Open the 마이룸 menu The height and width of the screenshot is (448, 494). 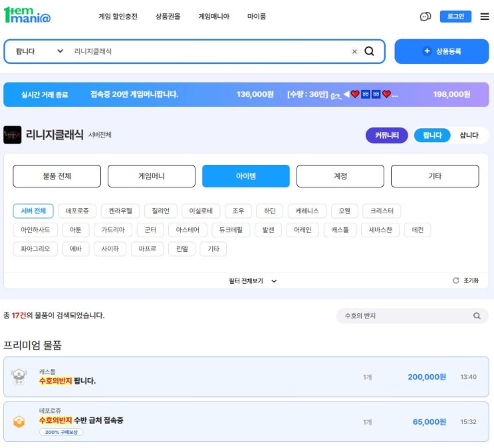tap(257, 17)
